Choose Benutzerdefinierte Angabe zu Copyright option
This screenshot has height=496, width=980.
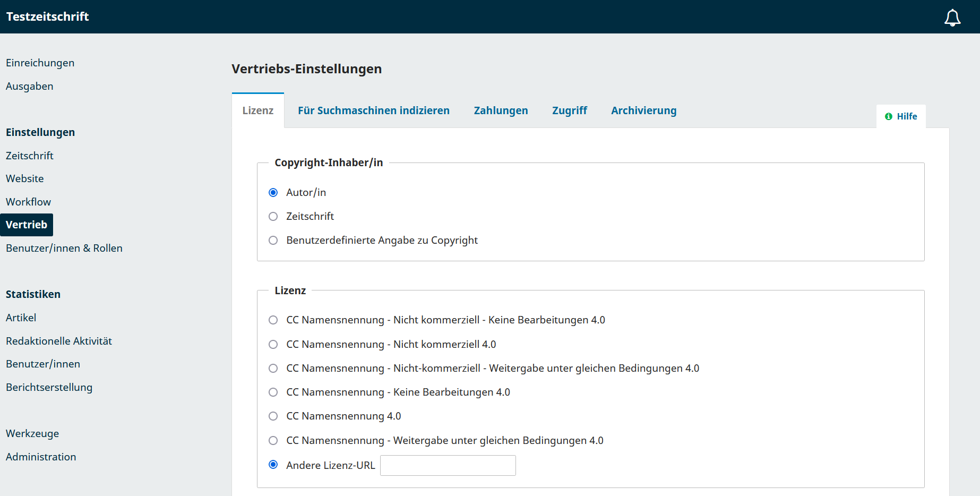(x=273, y=240)
